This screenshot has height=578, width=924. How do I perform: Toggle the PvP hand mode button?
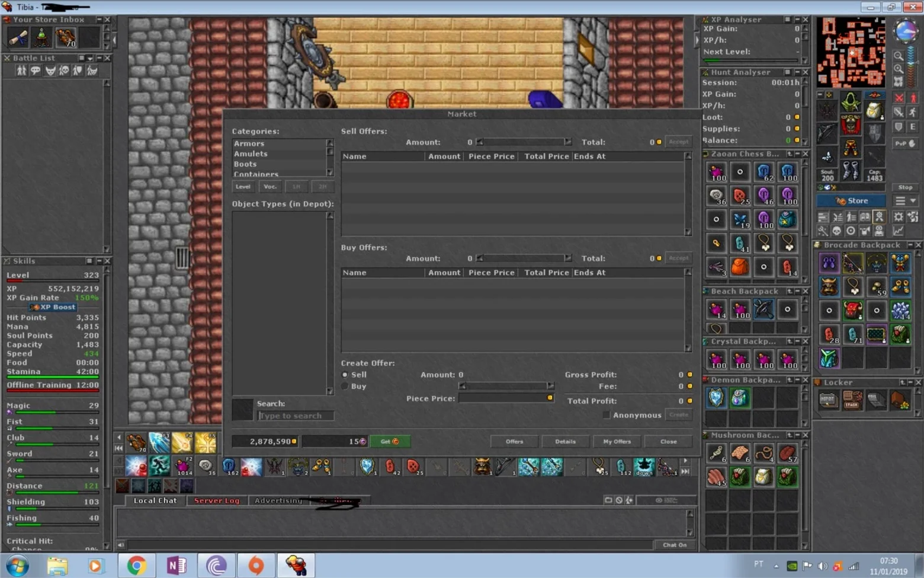[x=905, y=143]
